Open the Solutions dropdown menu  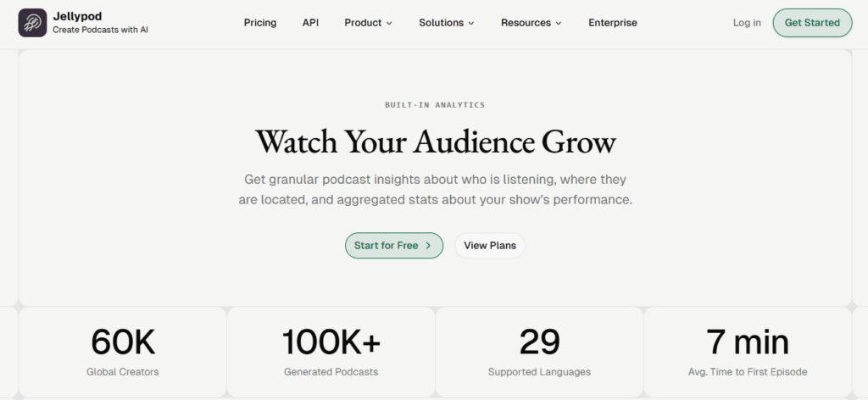coord(446,23)
